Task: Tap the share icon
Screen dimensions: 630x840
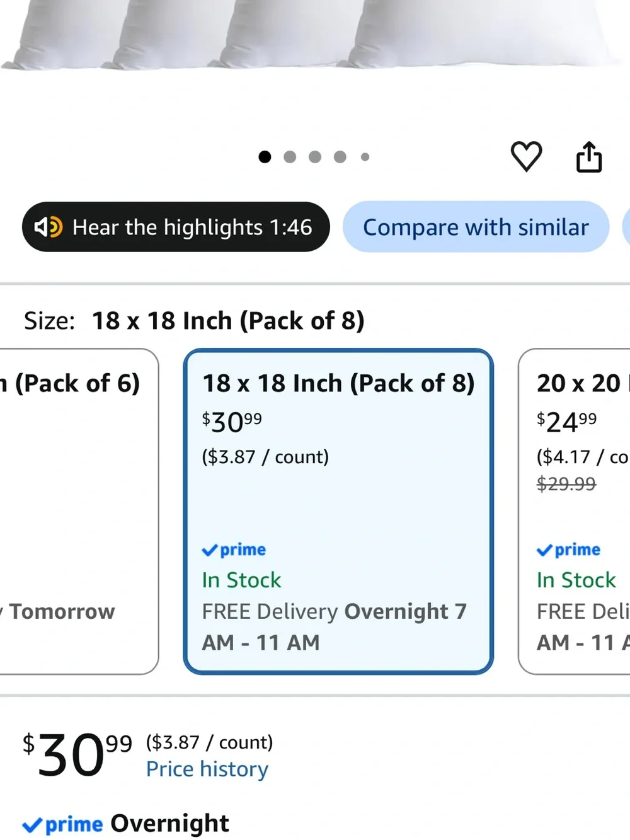Action: [x=589, y=157]
